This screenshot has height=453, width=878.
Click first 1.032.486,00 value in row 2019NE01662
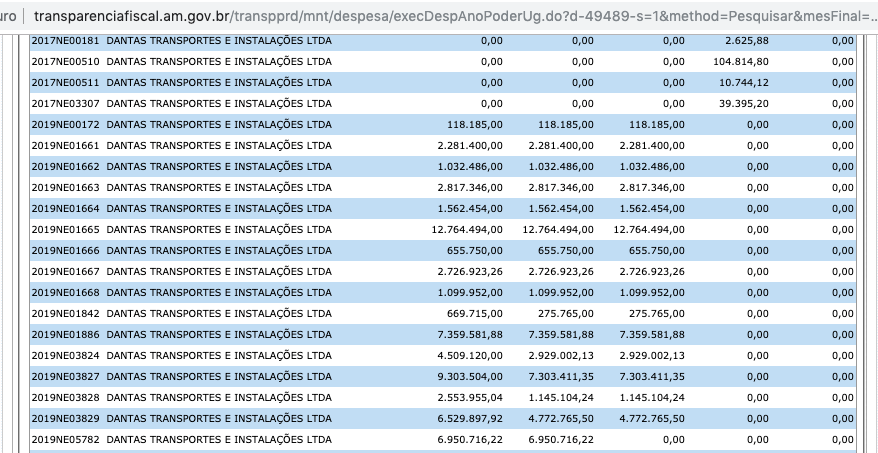point(470,167)
